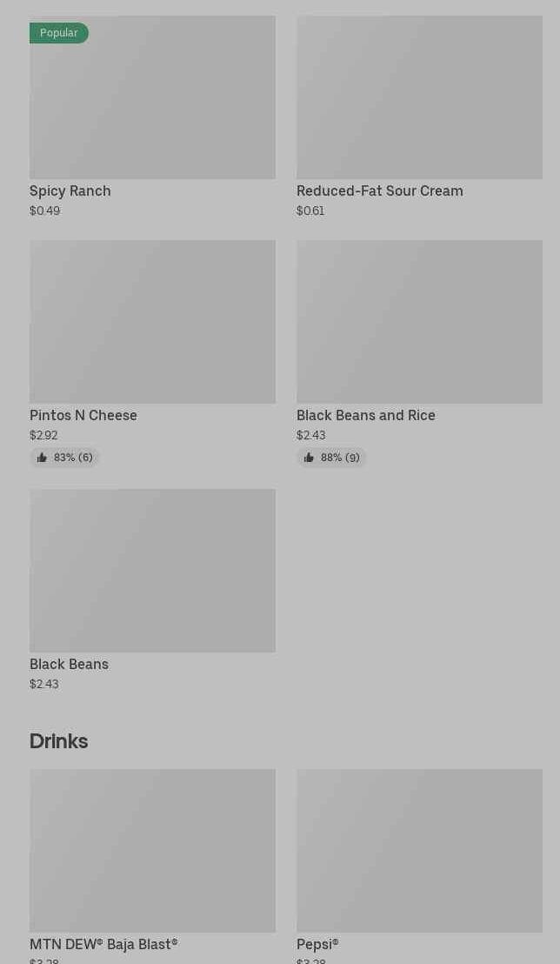Image resolution: width=560 pixels, height=964 pixels.
Task: Tap the Black Beans and Rice image
Action: [419, 322]
